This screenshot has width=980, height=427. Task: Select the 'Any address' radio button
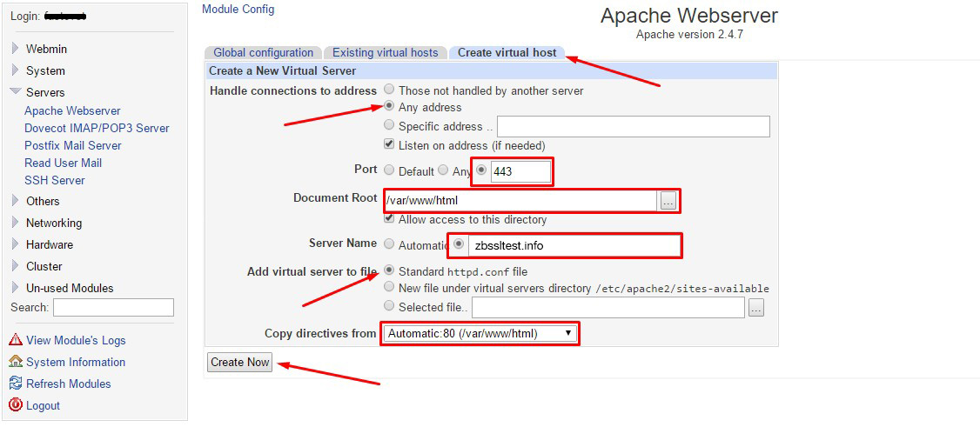point(389,107)
